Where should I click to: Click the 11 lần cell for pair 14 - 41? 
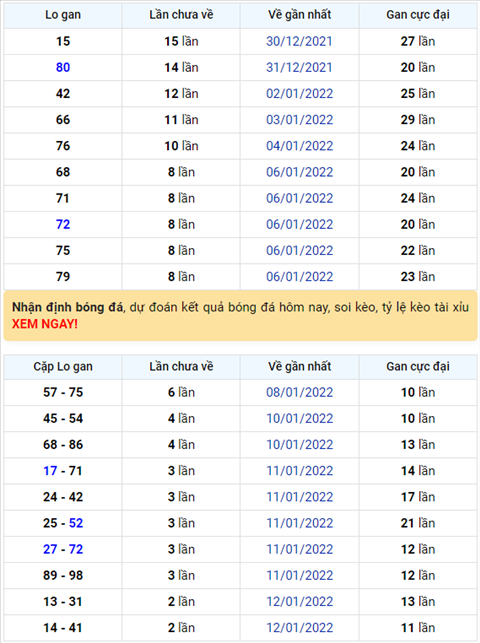(418, 628)
